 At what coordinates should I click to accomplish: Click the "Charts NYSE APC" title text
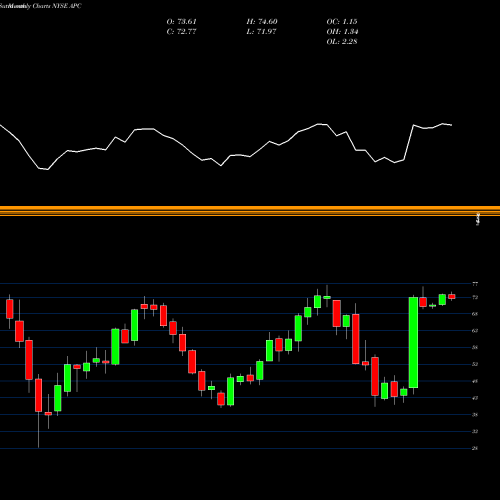(57, 6)
